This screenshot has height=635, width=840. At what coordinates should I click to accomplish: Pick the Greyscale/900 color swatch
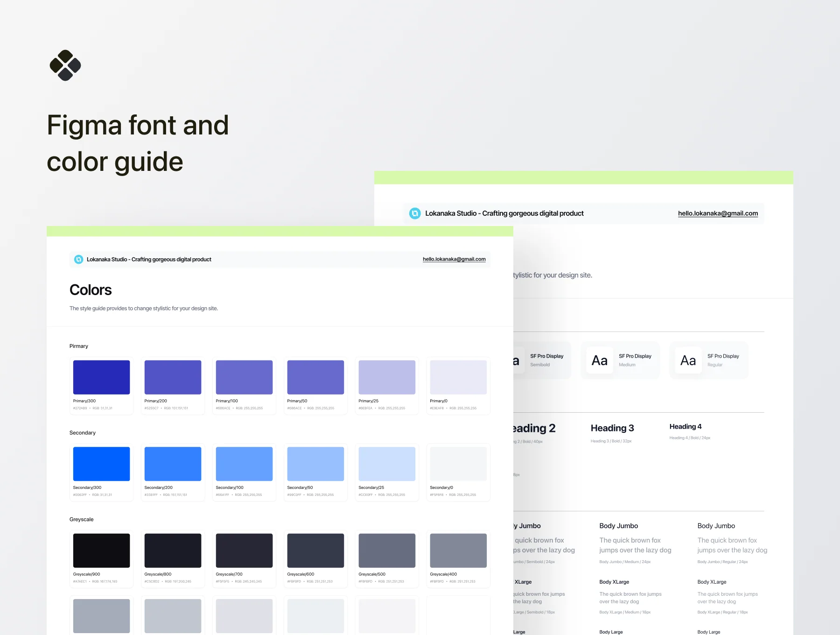coord(101,550)
